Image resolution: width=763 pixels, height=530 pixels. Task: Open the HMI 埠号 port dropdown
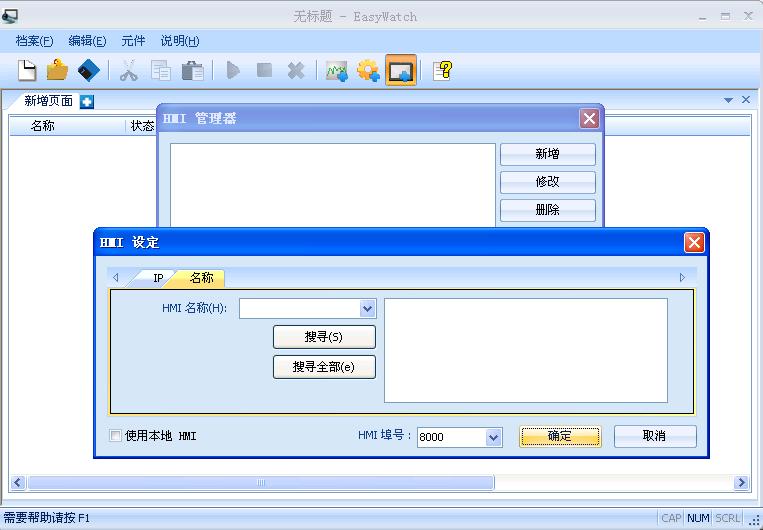[493, 438]
